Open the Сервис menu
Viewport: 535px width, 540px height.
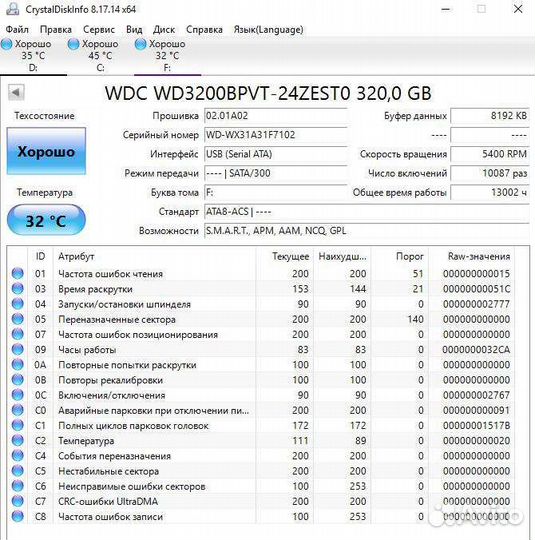(99, 30)
